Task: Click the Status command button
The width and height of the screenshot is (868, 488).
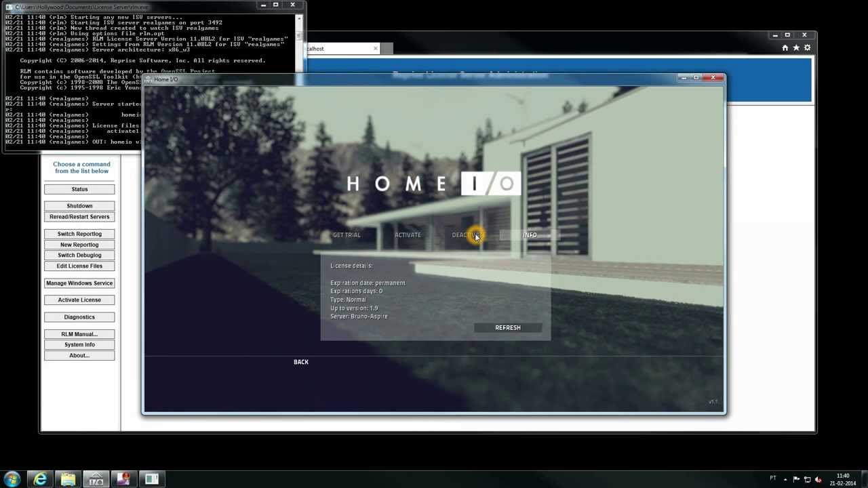Action: coord(79,189)
